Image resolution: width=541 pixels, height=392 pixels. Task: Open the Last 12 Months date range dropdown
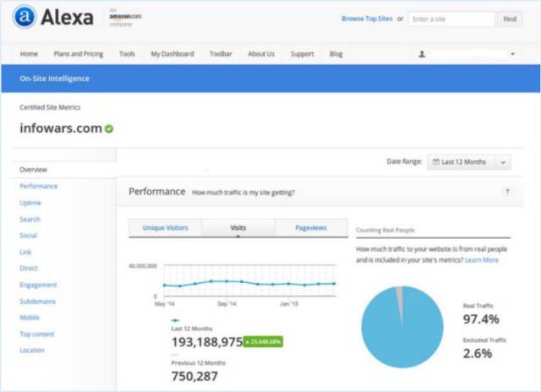468,162
